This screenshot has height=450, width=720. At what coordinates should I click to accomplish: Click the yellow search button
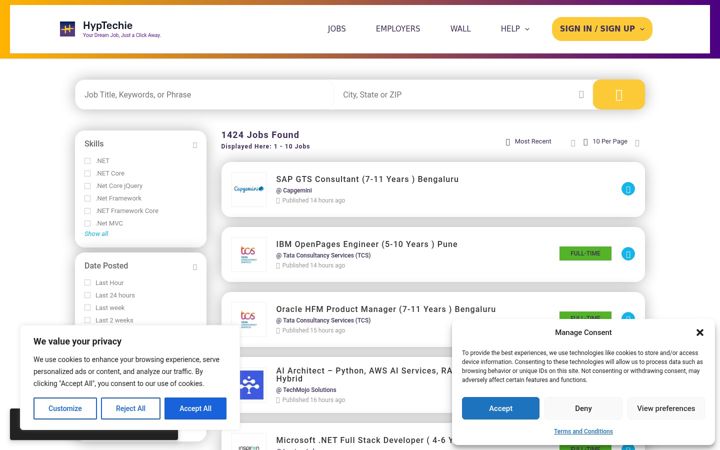(x=619, y=95)
